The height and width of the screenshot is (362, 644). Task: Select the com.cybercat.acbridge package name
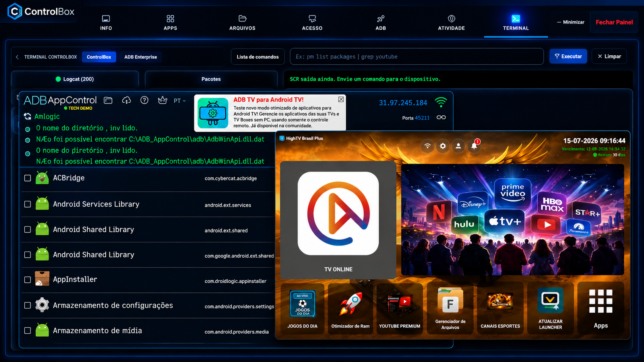[x=231, y=178]
